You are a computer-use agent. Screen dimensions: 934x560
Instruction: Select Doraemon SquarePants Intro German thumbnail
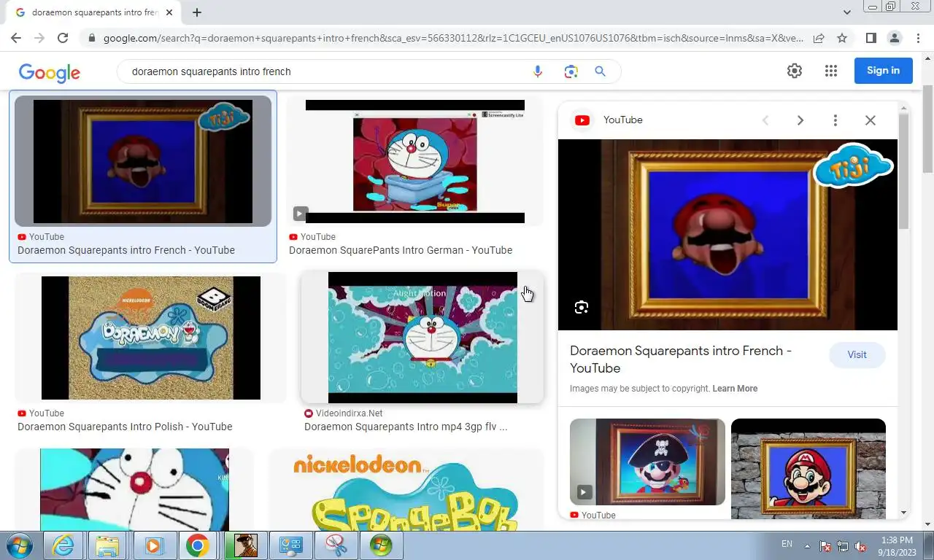click(x=414, y=161)
